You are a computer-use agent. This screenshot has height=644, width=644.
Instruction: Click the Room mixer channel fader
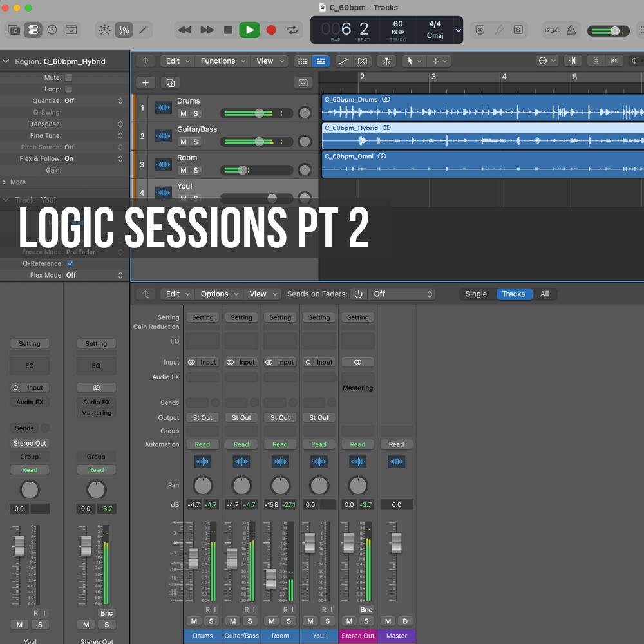coord(270,579)
